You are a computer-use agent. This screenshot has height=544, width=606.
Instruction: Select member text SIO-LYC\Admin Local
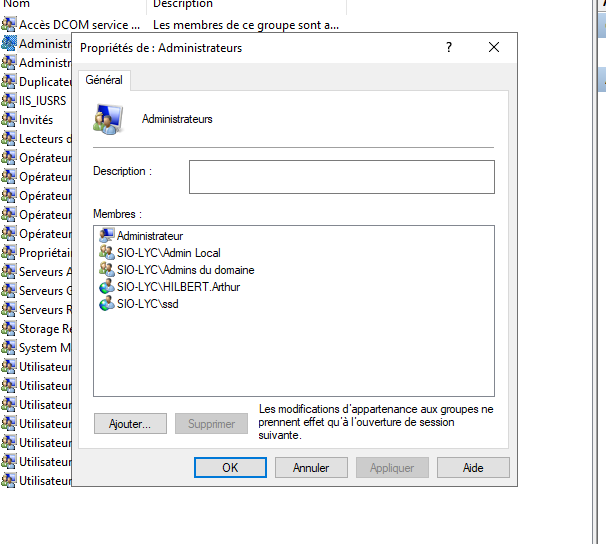[169, 253]
